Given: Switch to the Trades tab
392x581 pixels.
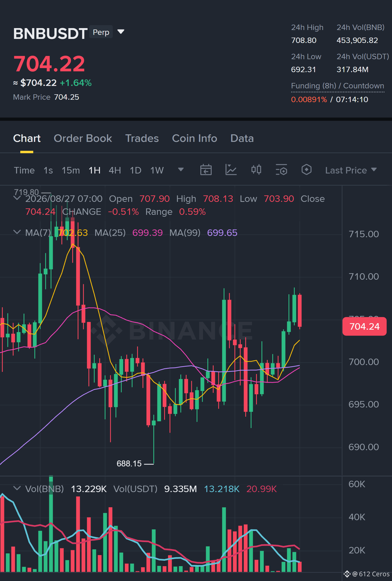Looking at the screenshot, I should [142, 138].
